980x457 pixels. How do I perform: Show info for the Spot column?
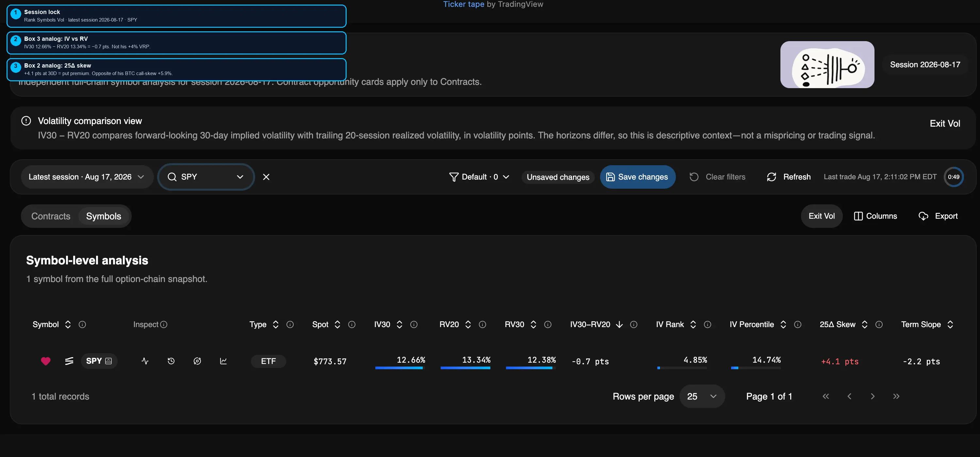pyautogui.click(x=352, y=324)
